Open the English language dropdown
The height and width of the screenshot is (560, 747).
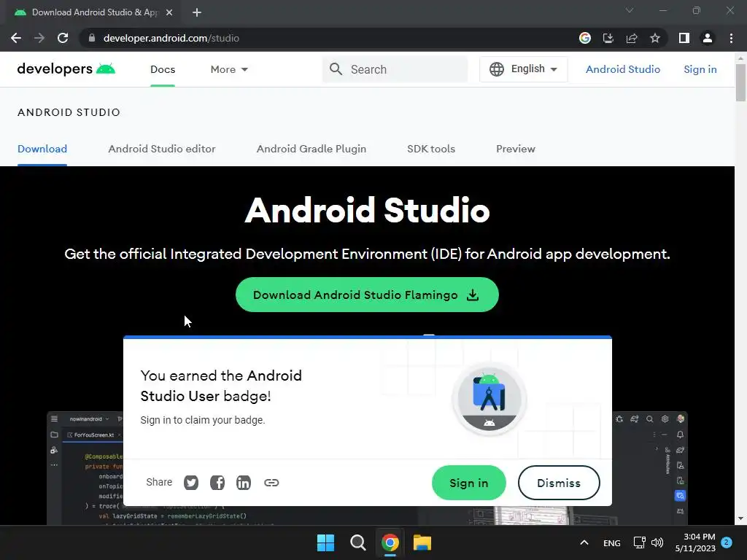524,69
